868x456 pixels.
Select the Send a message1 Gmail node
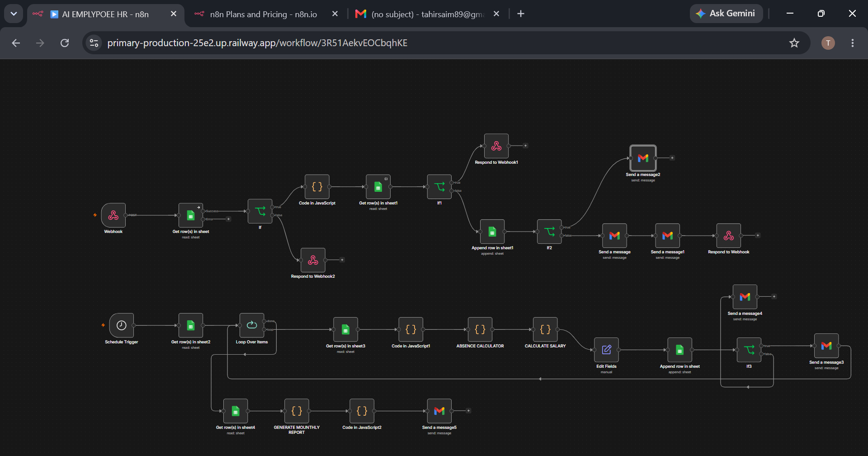tap(667, 235)
